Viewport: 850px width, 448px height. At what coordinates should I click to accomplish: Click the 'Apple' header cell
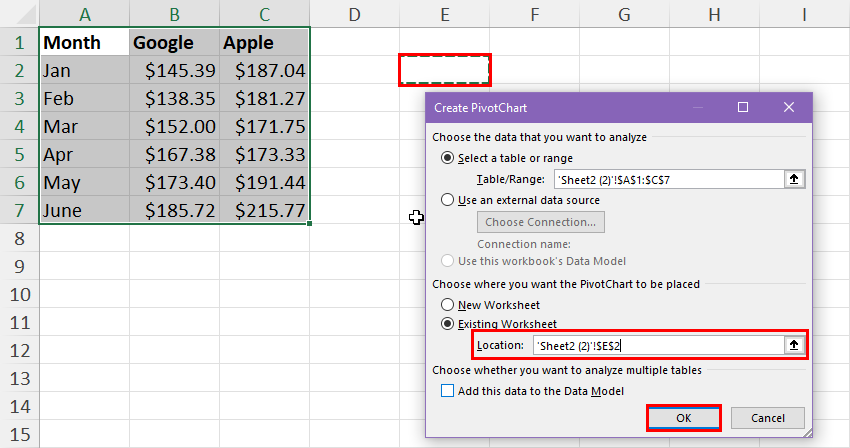pyautogui.click(x=265, y=42)
